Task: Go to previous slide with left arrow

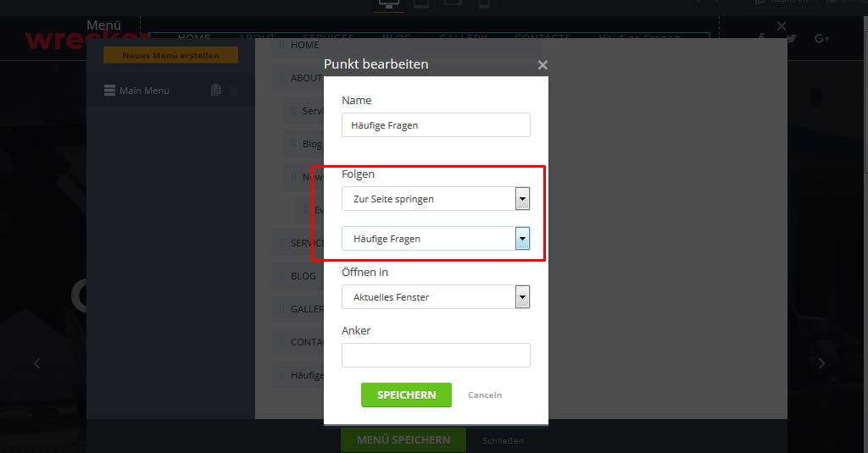Action: (x=36, y=363)
